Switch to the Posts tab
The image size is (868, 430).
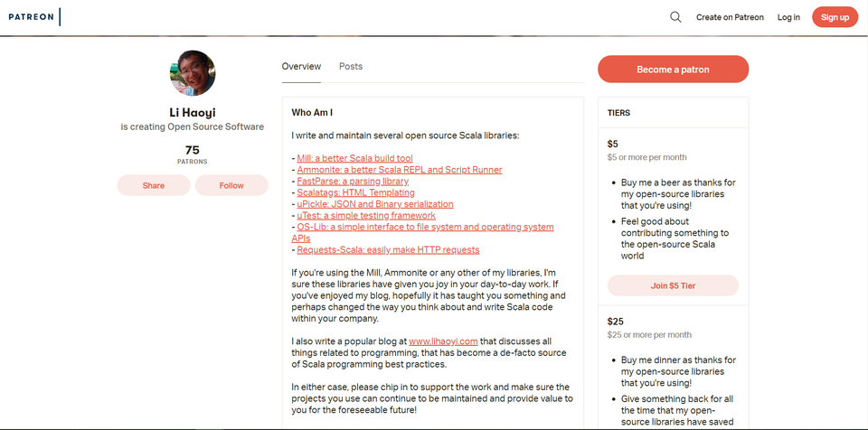351,67
